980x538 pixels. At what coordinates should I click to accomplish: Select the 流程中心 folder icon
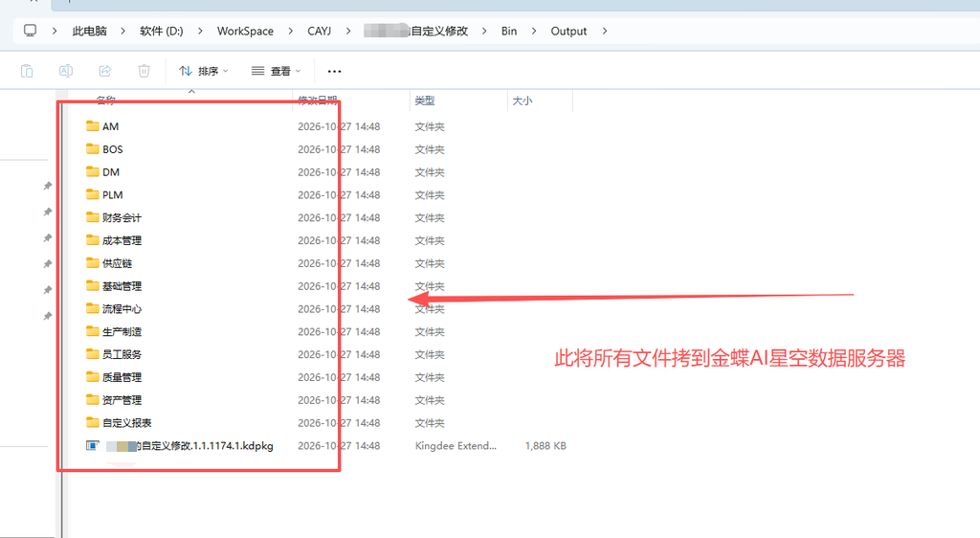93,308
